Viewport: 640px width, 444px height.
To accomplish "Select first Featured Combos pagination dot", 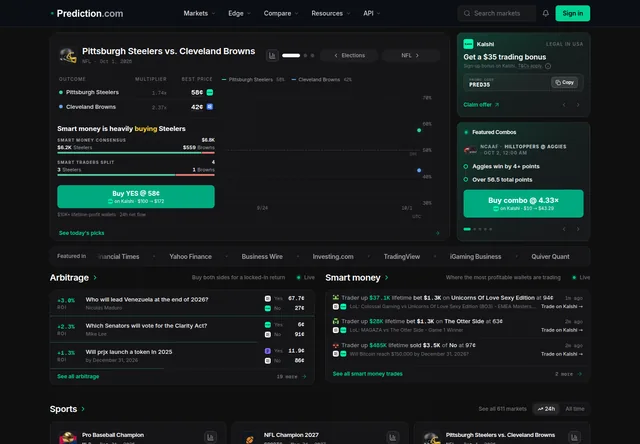I will pos(467,229).
